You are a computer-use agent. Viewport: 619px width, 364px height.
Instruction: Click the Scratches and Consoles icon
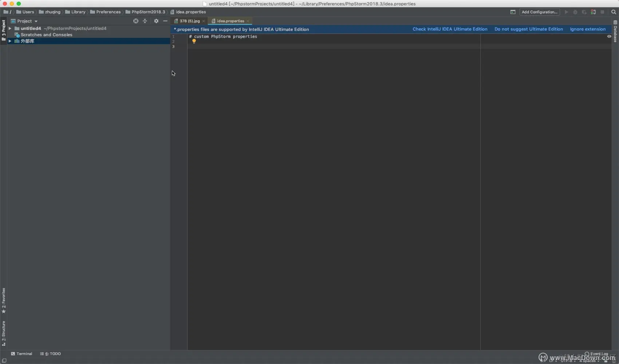(x=17, y=35)
